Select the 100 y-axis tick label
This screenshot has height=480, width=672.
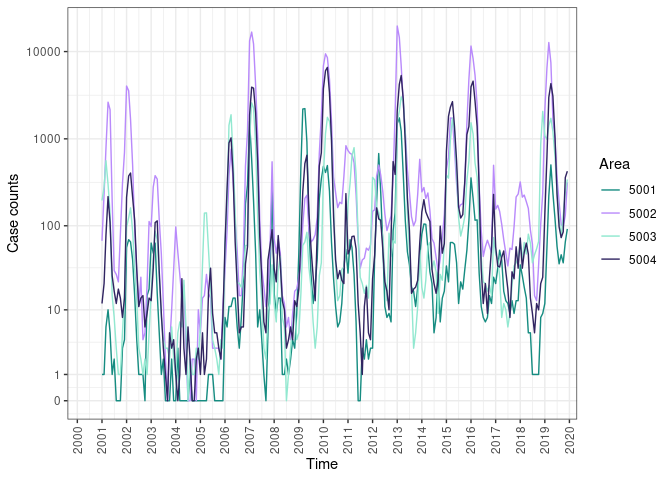tap(53, 226)
